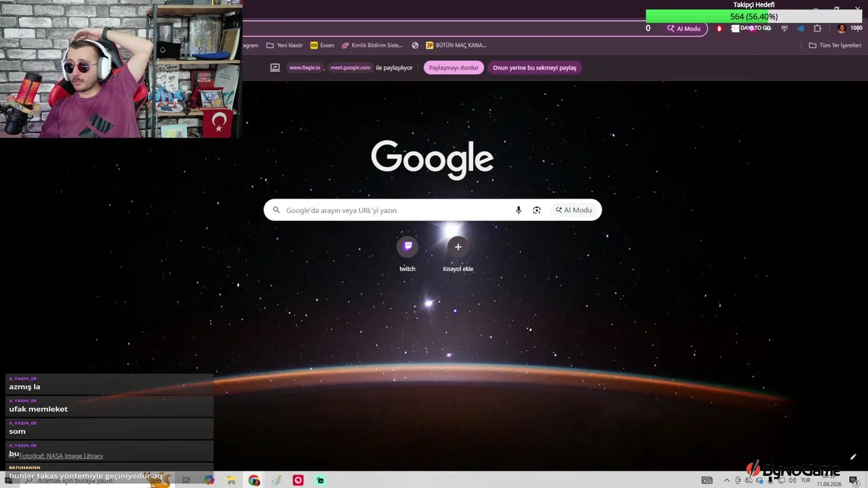Click OneDrive cloud icon in tray
Image resolution: width=868 pixels, height=488 pixels.
(758, 481)
